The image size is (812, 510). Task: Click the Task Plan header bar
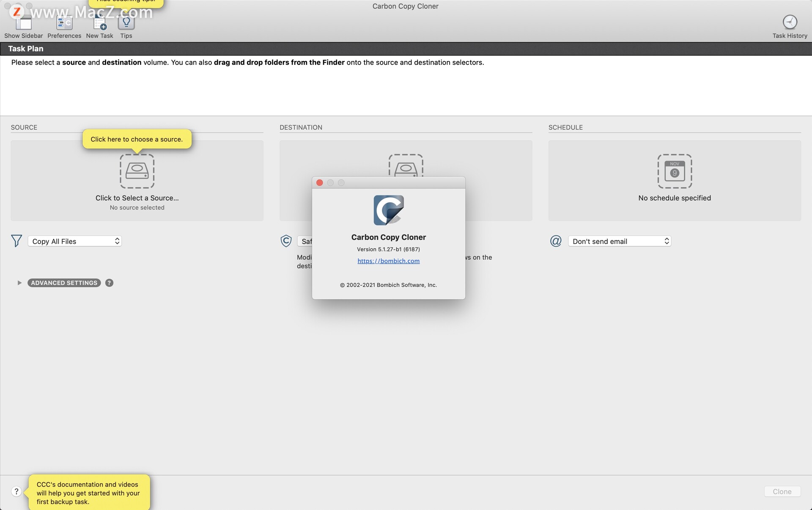(x=406, y=49)
